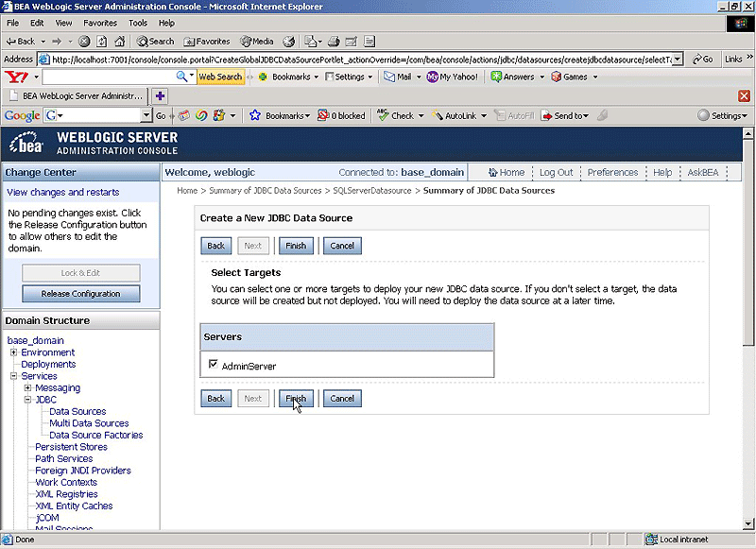Click the Google toolbar Settings icon

click(703, 115)
